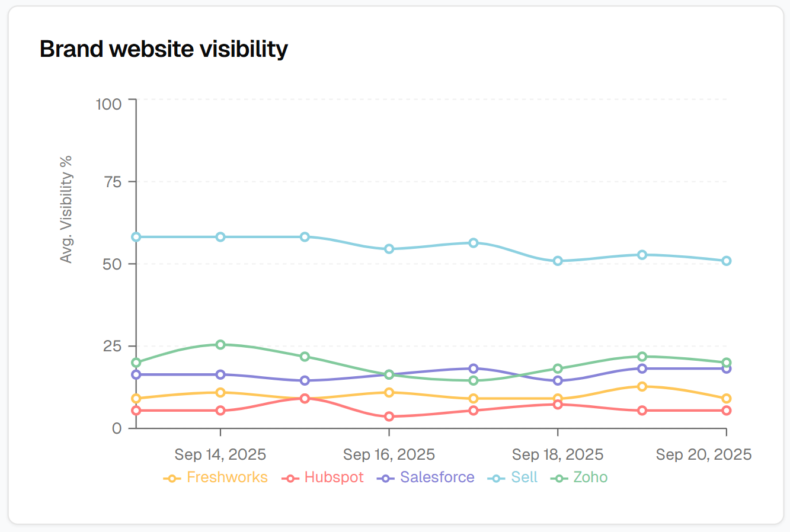Click the Zoho green legend marker icon
This screenshot has height=532, width=790.
(559, 478)
